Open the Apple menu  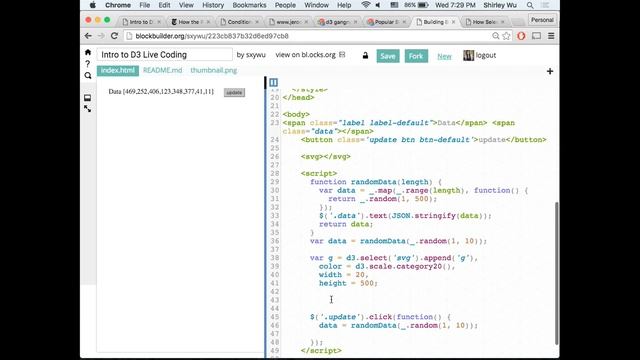[x=93, y=5]
